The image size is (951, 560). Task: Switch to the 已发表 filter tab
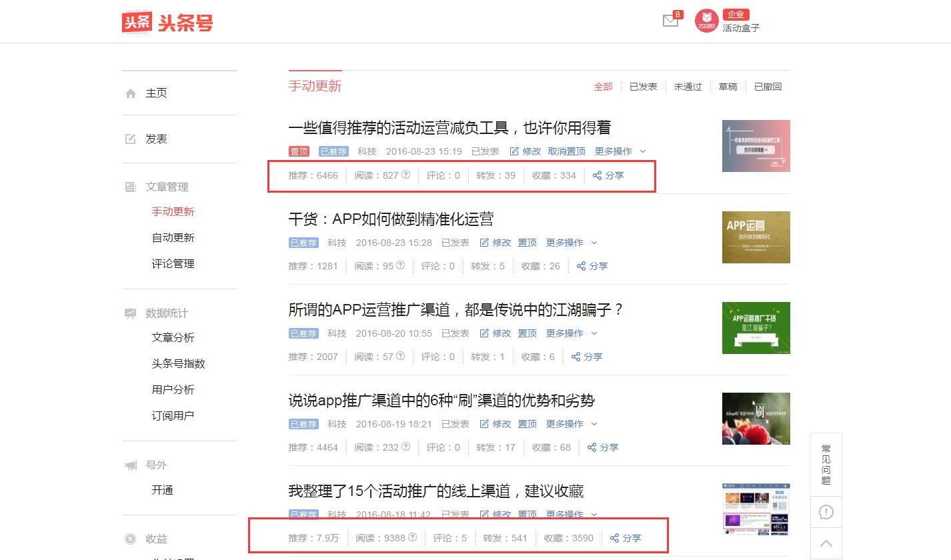point(643,86)
